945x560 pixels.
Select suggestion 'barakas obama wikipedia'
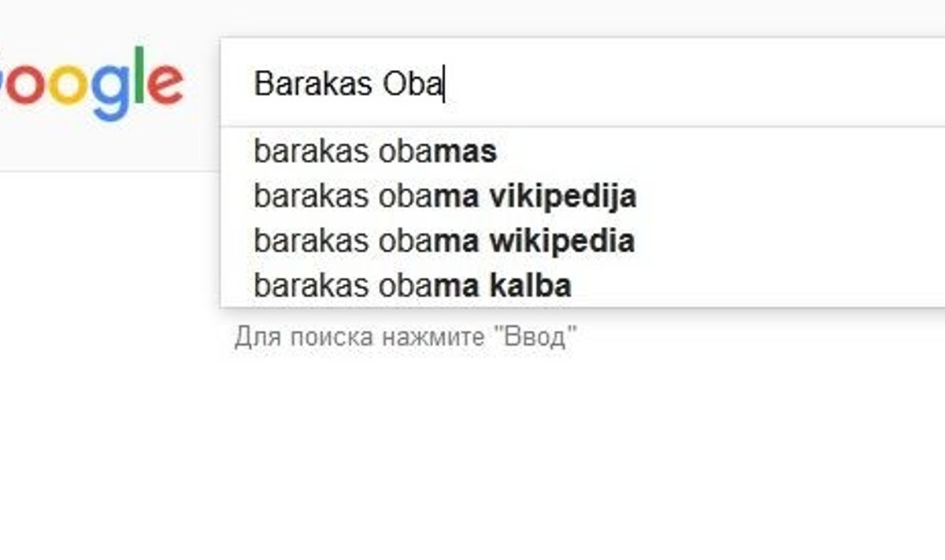tap(444, 240)
